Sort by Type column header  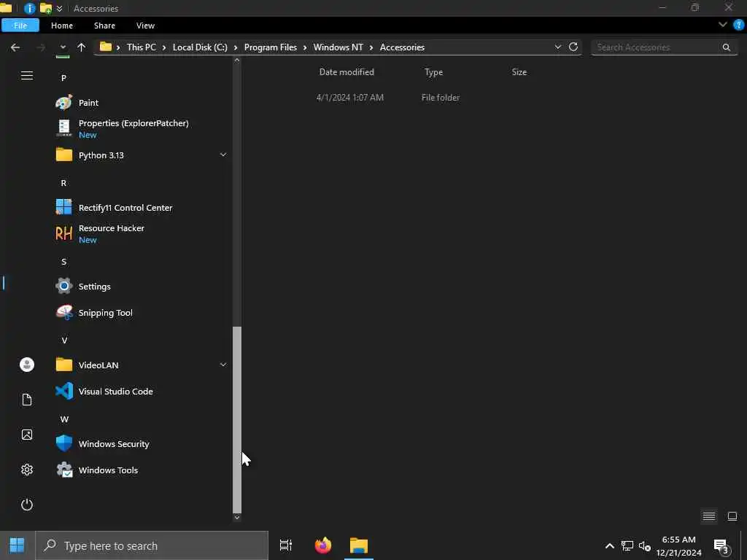tap(433, 72)
